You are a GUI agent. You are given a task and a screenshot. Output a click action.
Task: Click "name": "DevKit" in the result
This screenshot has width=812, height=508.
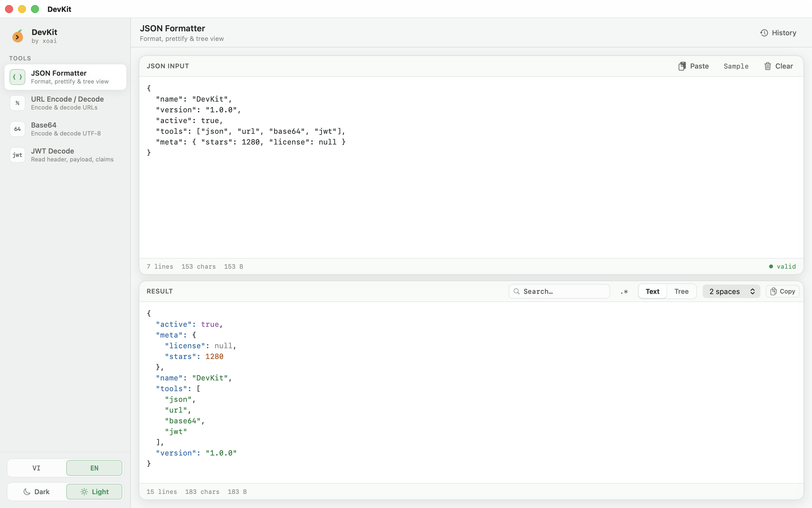point(194,378)
